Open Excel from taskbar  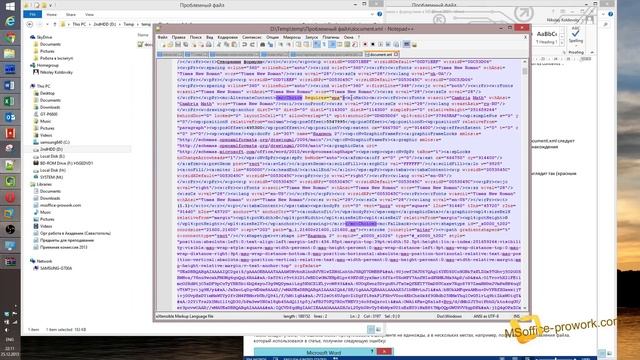10,101
